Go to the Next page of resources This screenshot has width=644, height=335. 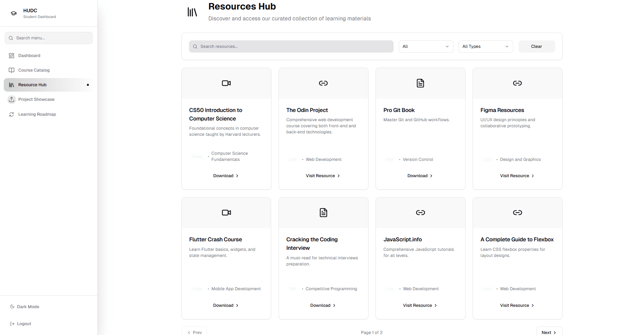coord(549,332)
